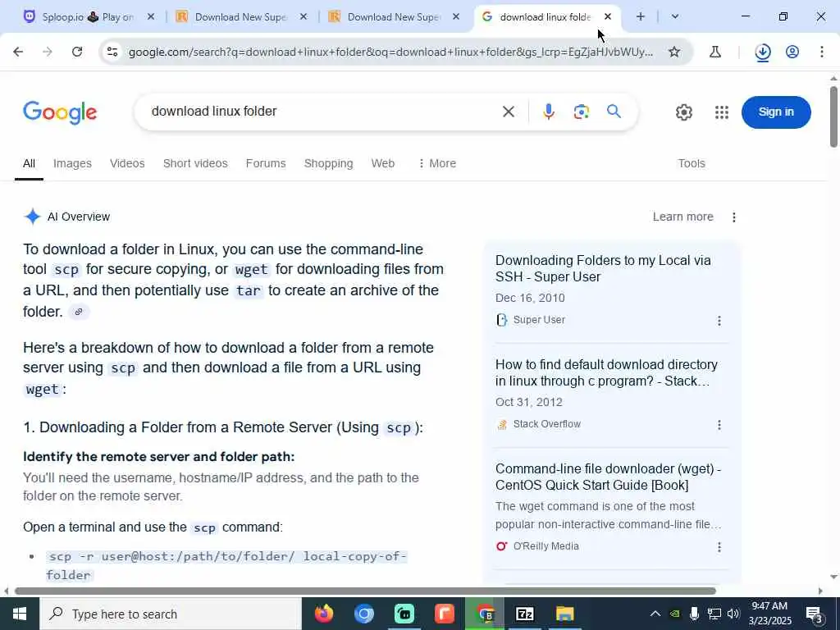Show hidden system tray icons
This screenshot has width=840, height=630.
click(x=655, y=614)
